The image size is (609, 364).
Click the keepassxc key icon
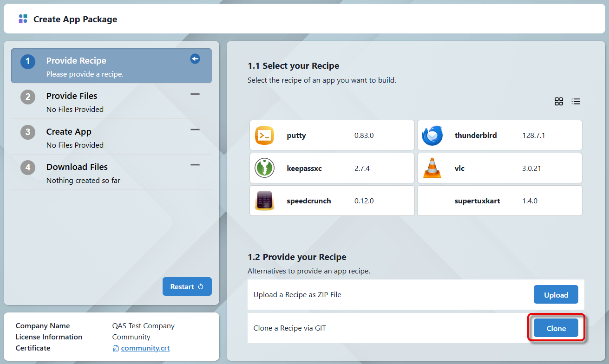pyautogui.click(x=264, y=168)
